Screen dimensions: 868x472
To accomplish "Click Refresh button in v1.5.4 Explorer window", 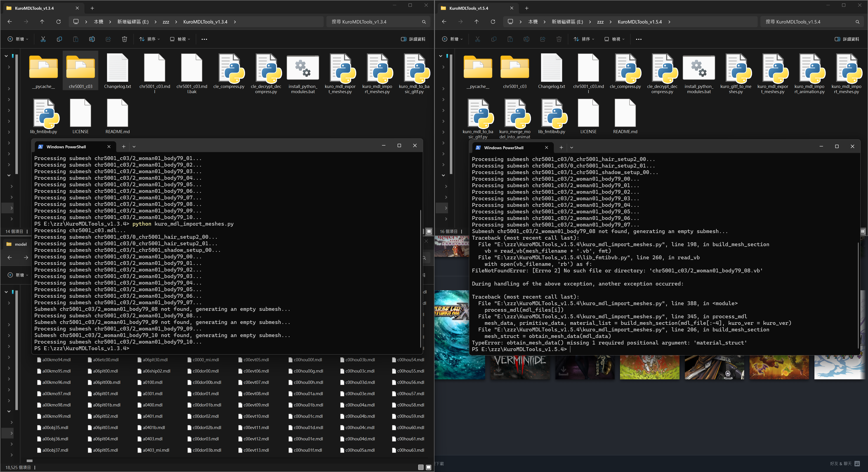I will click(493, 21).
